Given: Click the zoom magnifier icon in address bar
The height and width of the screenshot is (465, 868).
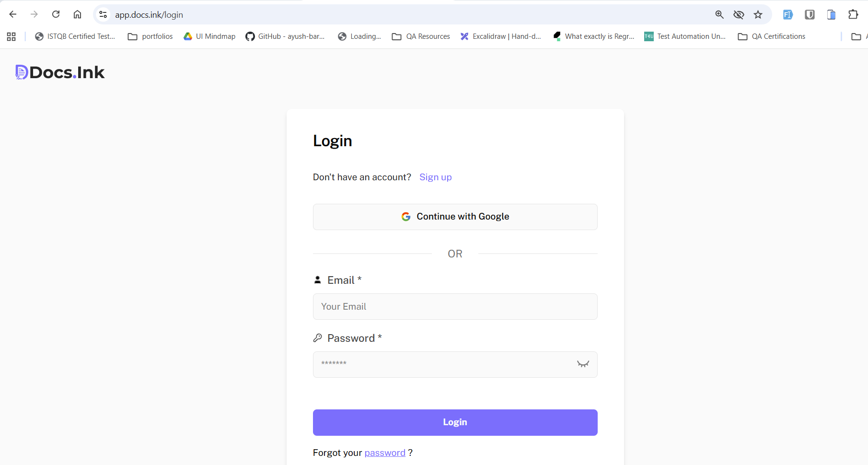Looking at the screenshot, I should (719, 14).
